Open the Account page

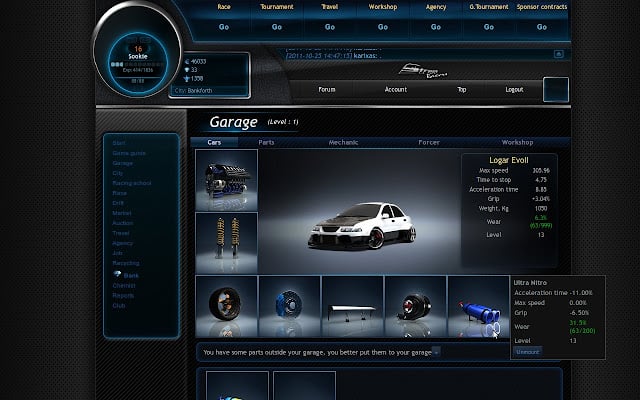[396, 89]
